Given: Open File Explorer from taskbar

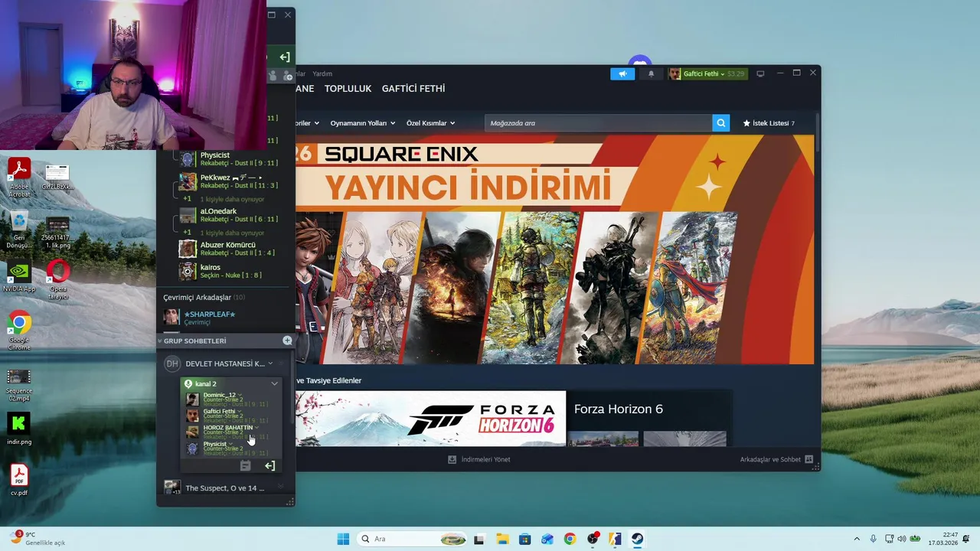Looking at the screenshot, I should 502,539.
